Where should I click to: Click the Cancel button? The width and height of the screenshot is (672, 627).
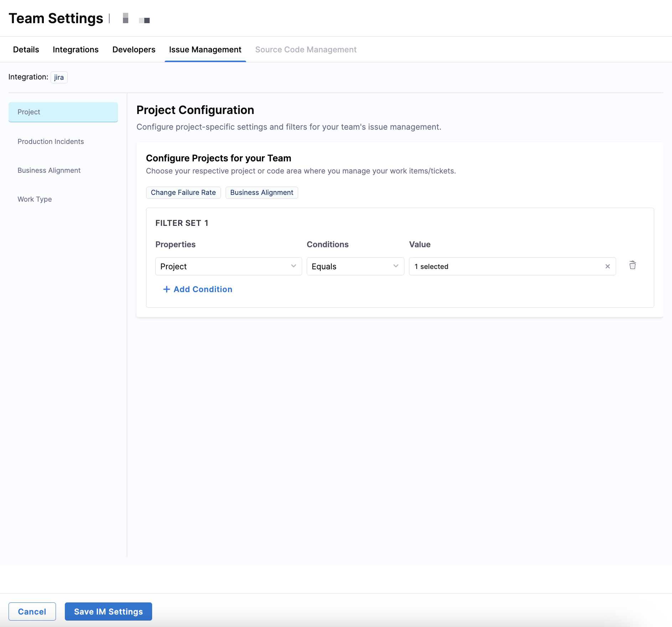(x=32, y=612)
